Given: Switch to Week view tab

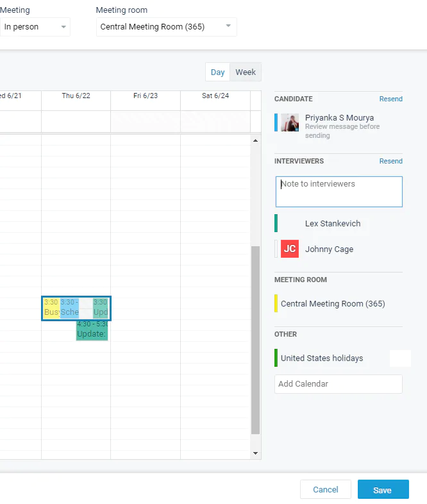Looking at the screenshot, I should coord(246,72).
